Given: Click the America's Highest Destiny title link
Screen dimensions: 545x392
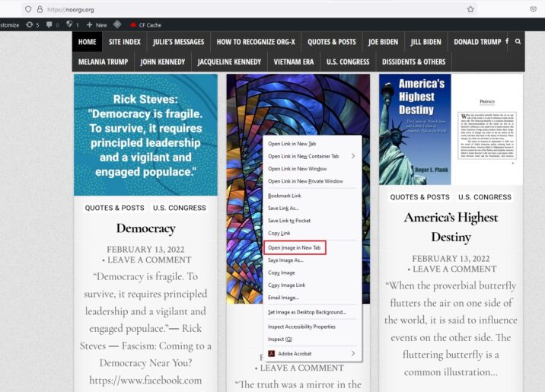Looking at the screenshot, I should pyautogui.click(x=451, y=227).
